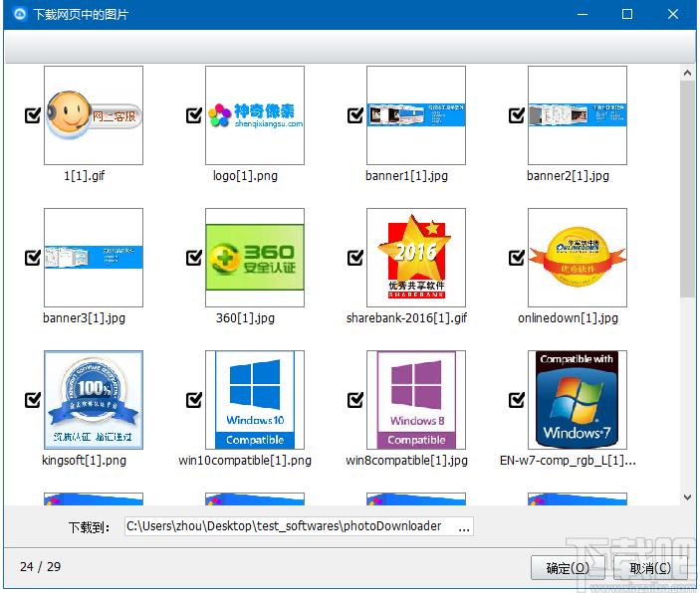700x593 pixels.
Task: Click the onlinedown yellow badge image
Action: (578, 258)
